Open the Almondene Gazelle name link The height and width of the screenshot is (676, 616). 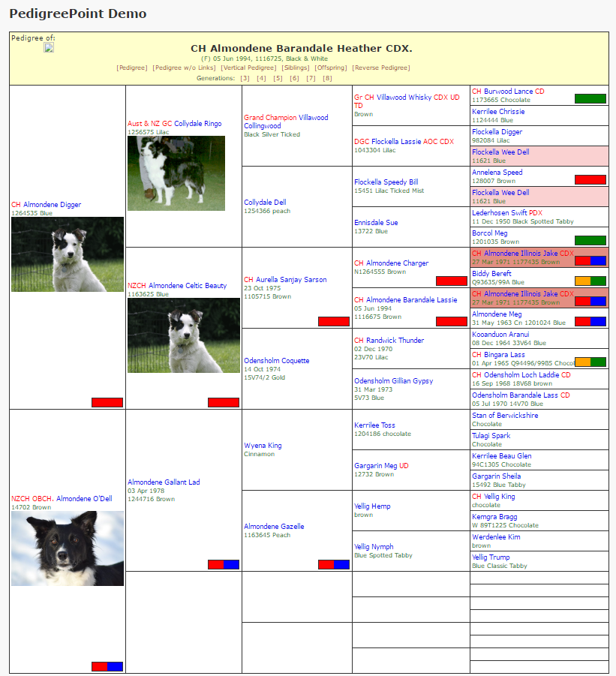[274, 527]
